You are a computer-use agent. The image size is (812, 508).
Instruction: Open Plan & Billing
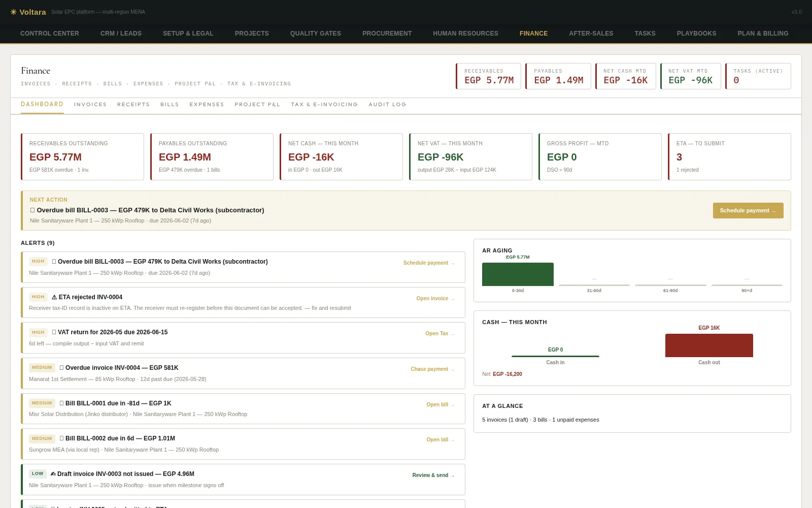point(763,34)
